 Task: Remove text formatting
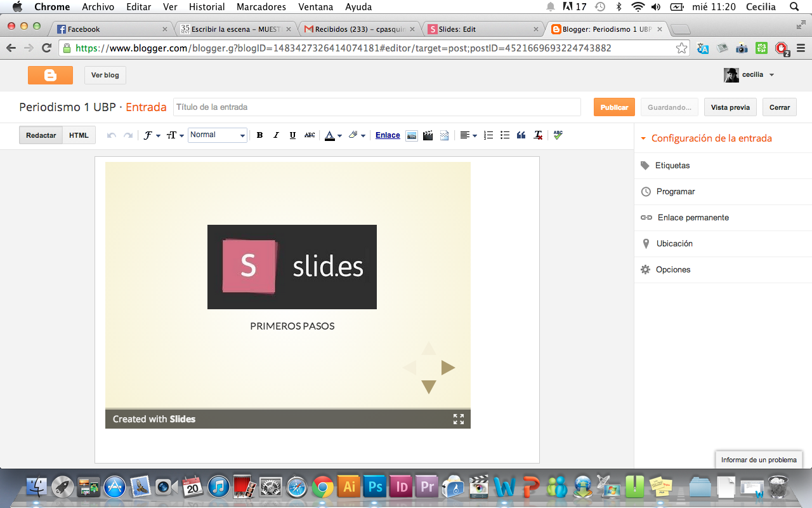(538, 135)
